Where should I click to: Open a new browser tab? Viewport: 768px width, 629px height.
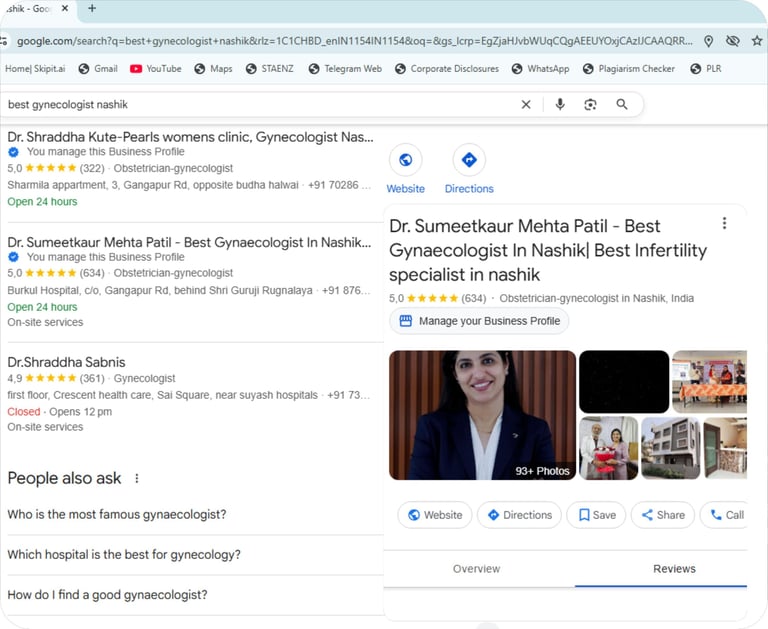(x=92, y=8)
